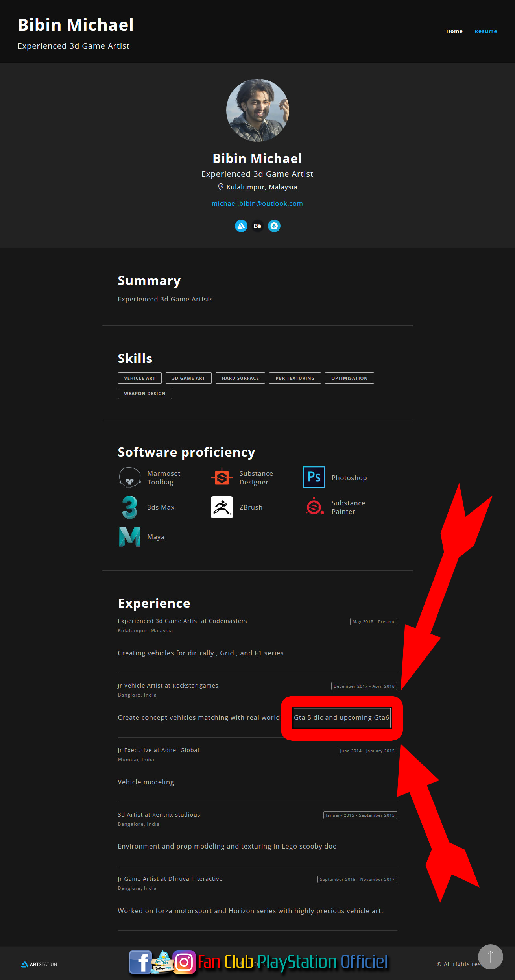515x980 pixels.
Task: Click the January 2015 - September 2015 date badge
Action: tap(360, 815)
